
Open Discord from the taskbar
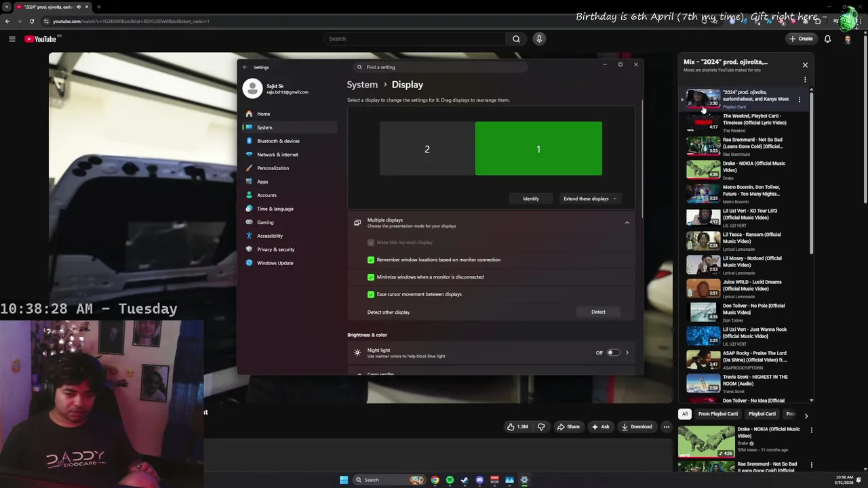[x=479, y=480]
